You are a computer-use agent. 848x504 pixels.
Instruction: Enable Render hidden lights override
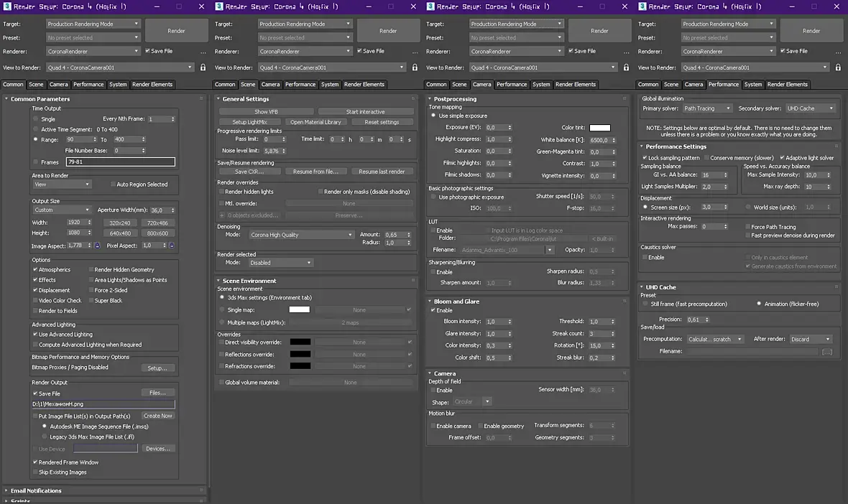222,192
